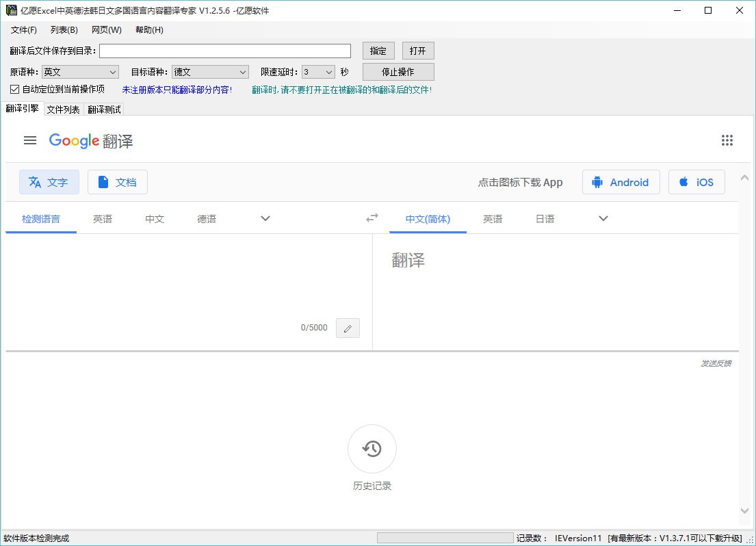The height and width of the screenshot is (546, 756).
Task: Switch to the 翻译测试 tab
Action: pyautogui.click(x=104, y=109)
